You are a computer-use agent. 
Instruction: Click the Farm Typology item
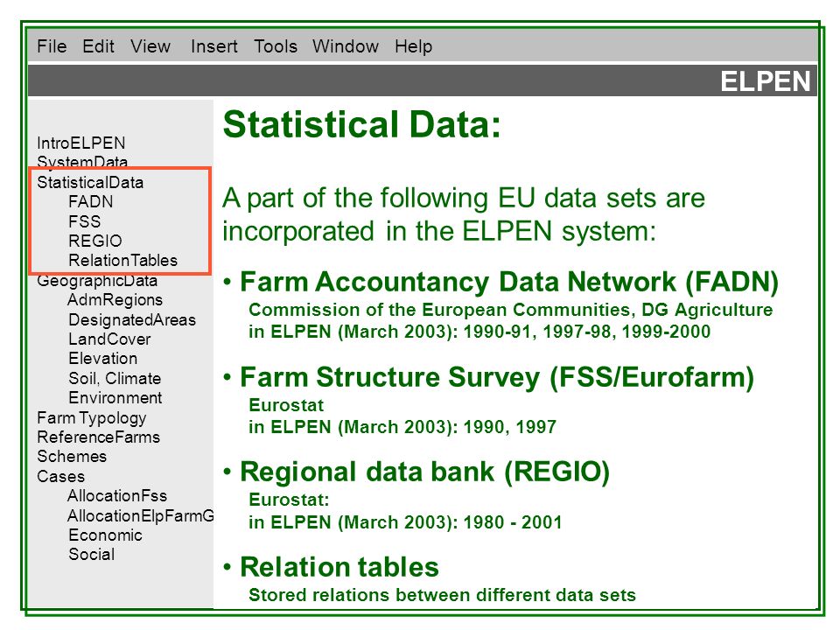[x=92, y=418]
